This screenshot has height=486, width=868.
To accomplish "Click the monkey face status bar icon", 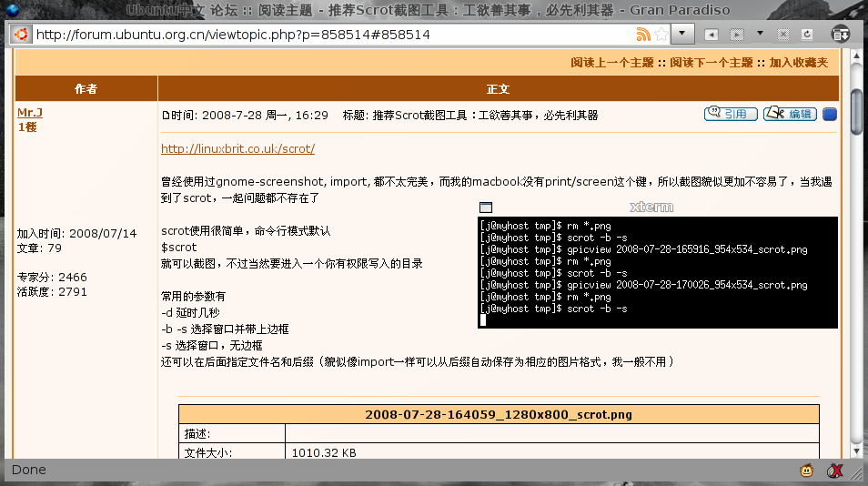I will [806, 471].
